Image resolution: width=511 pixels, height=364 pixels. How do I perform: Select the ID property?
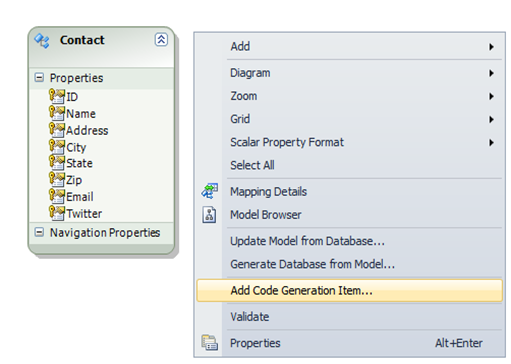72,97
